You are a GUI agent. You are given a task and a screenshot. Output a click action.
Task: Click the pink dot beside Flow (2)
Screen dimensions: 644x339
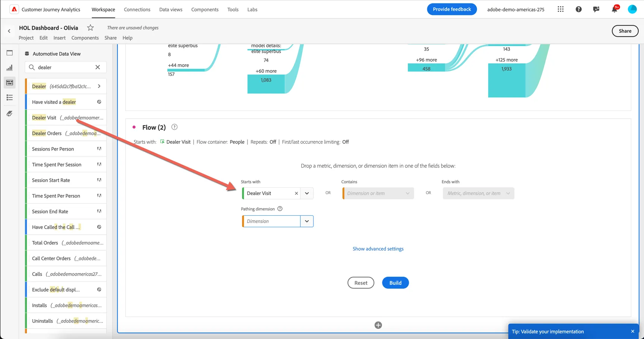pos(134,127)
